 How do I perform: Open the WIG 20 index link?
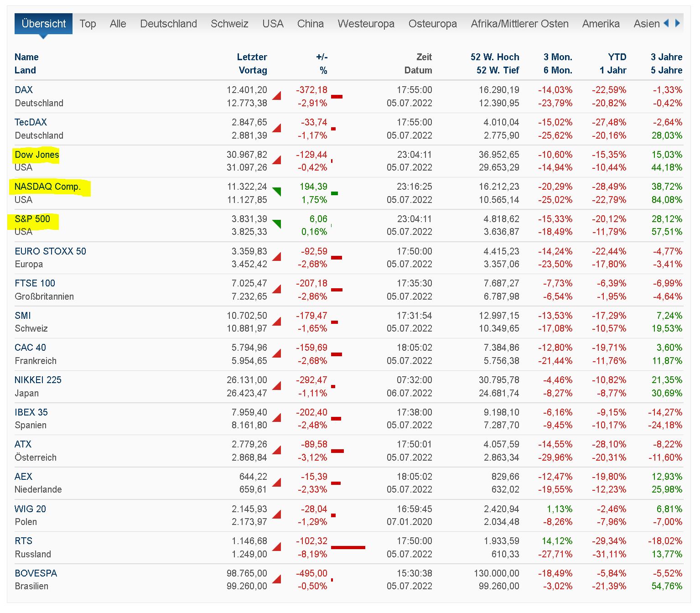[30, 509]
